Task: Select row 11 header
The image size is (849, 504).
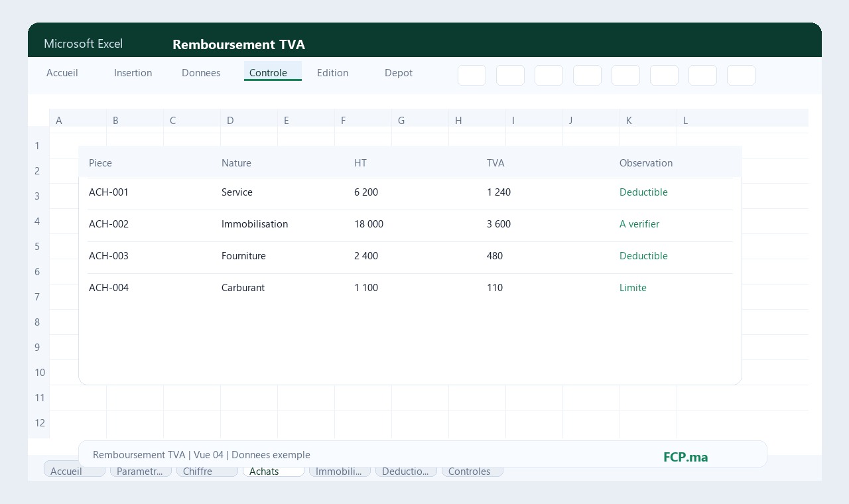Action: (x=39, y=397)
